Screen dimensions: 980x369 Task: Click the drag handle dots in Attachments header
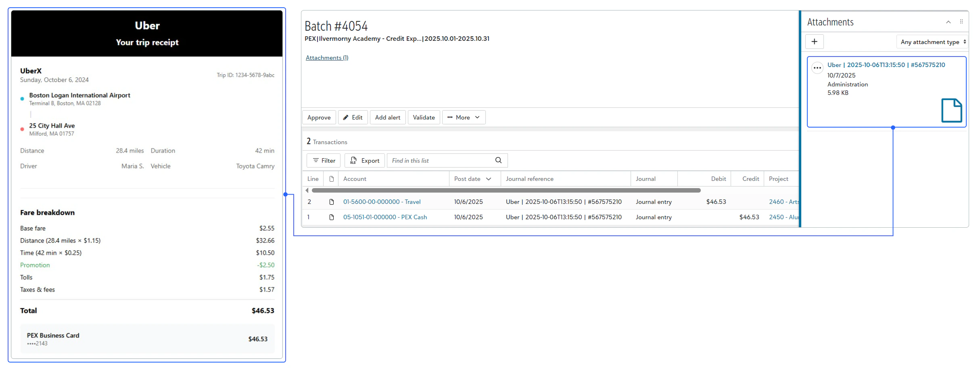coord(961,22)
